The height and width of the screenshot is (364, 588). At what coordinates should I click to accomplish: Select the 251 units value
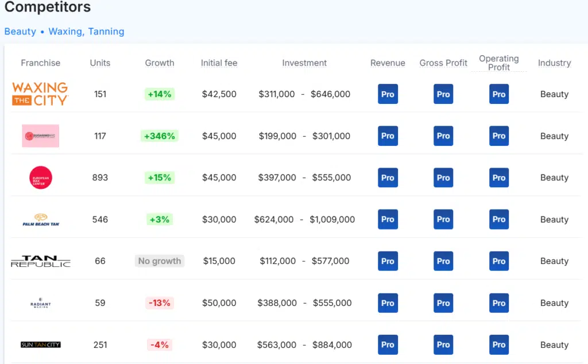tap(100, 344)
